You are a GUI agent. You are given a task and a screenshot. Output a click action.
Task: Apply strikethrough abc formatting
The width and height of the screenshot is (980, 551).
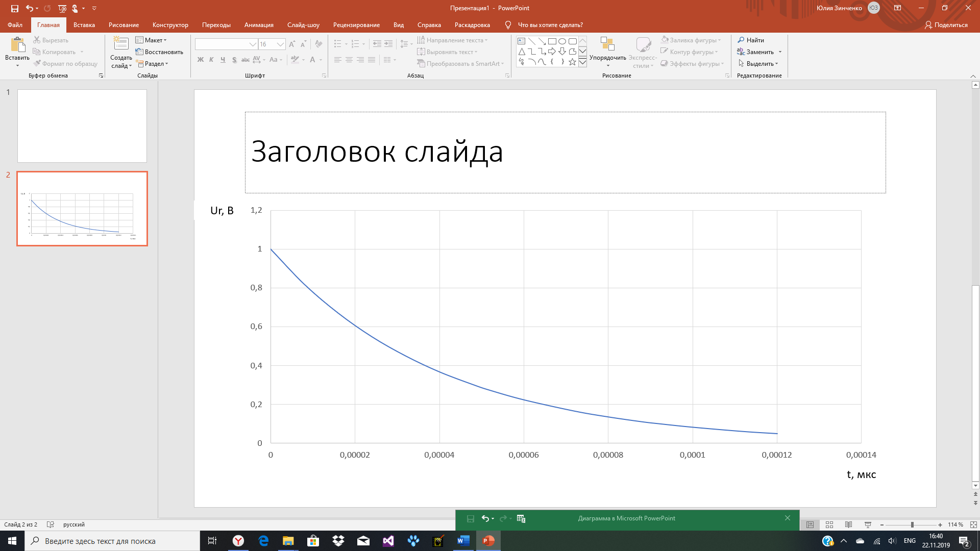click(x=246, y=60)
